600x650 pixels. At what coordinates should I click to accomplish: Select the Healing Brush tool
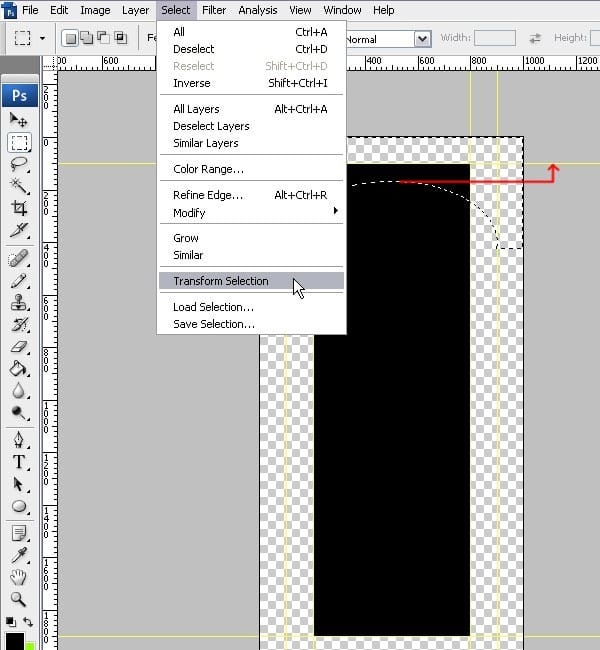[19, 259]
